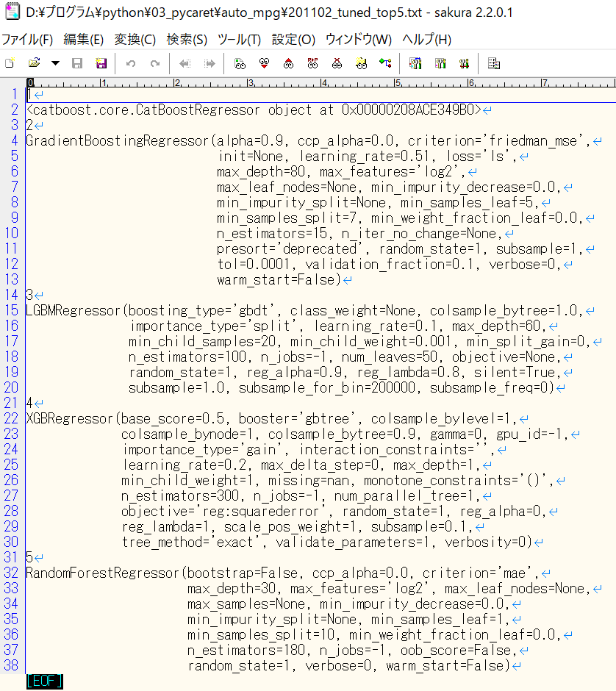
Task: Click the jump forward position icon
Action: [209, 63]
